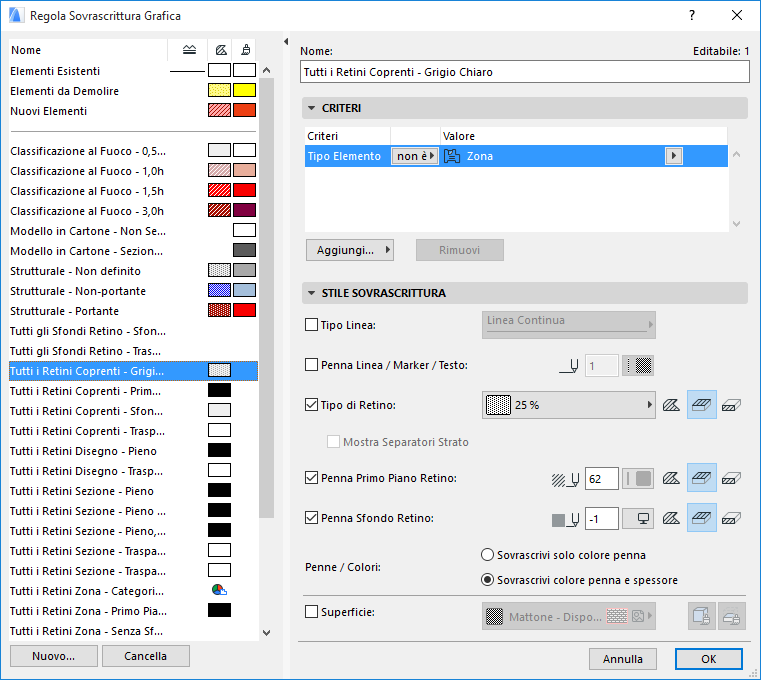Click rules list scrollbar down arrow

(266, 632)
